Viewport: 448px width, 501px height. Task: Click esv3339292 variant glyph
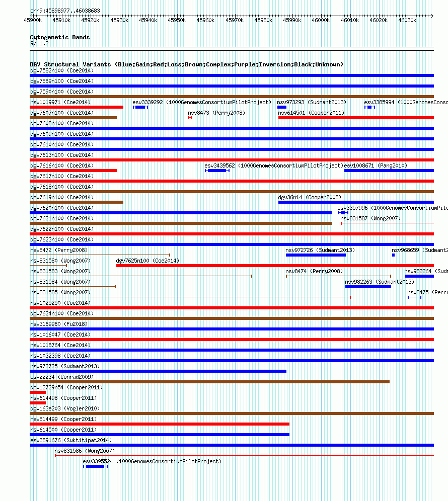click(x=140, y=107)
